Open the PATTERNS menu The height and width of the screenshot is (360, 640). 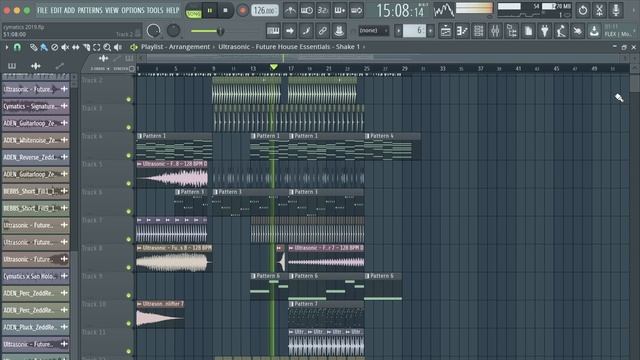coord(90,10)
